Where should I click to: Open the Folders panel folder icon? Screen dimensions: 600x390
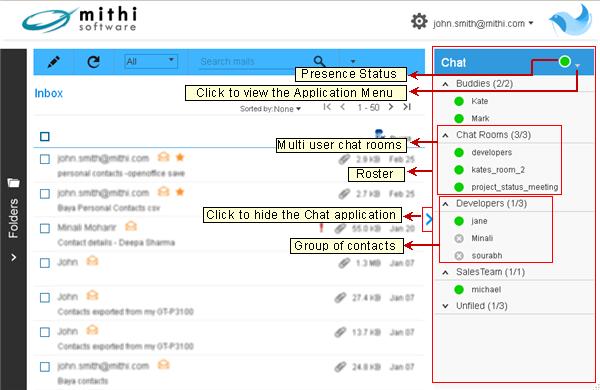pos(13,183)
